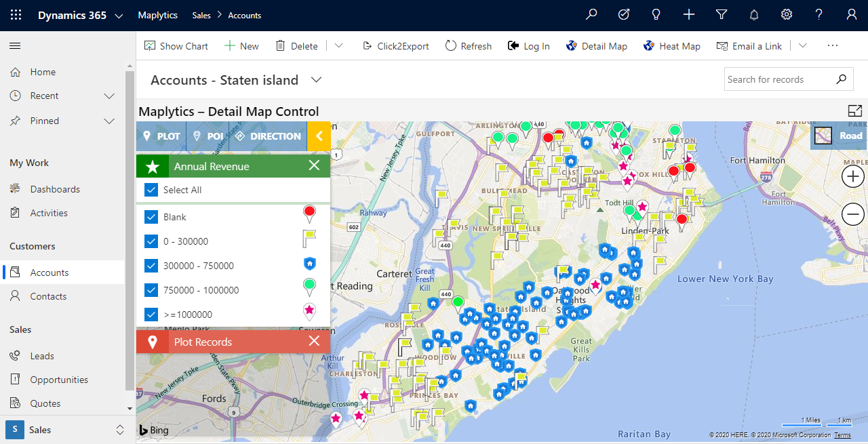Click the Accounts breadcrumb

coord(245,16)
